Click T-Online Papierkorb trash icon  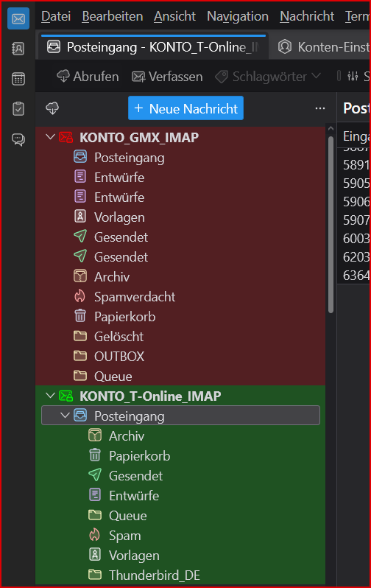point(95,455)
